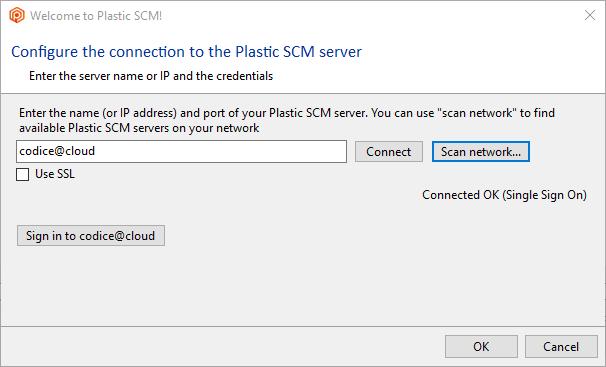This screenshot has width=606, height=367.
Task: Click the 'Connected OK (Single Sign On)' status text
Action: point(504,195)
